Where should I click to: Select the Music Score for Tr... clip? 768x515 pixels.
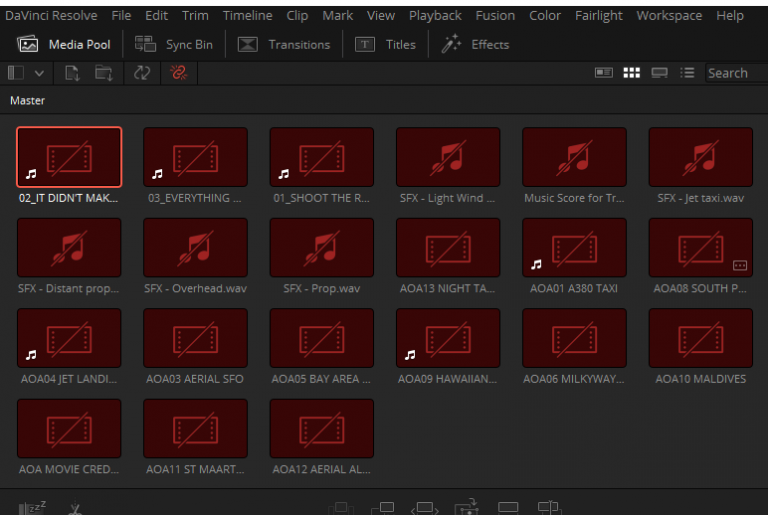click(575, 157)
